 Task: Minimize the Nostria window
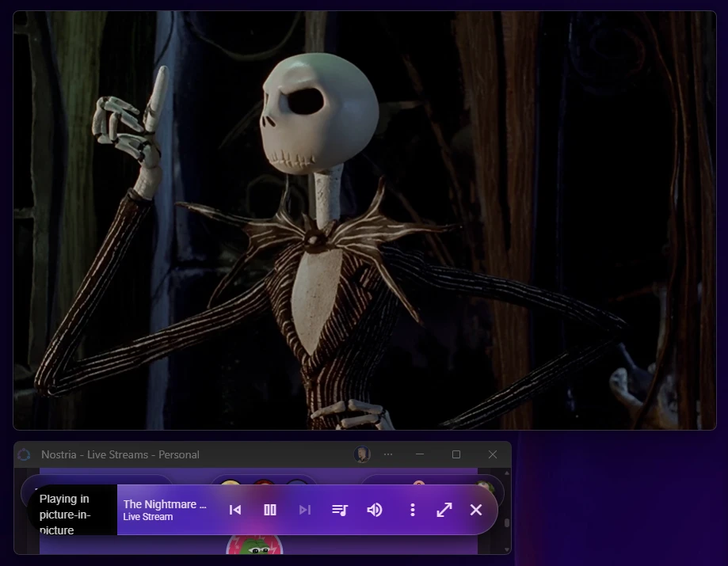tap(420, 454)
